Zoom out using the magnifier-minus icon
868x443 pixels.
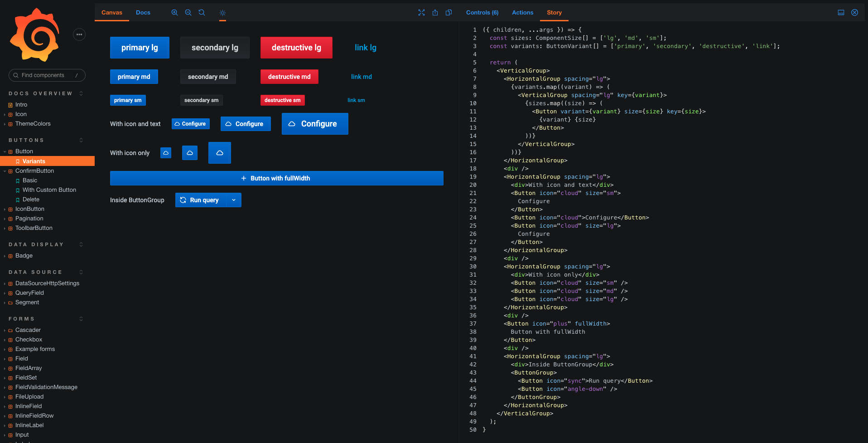click(188, 12)
